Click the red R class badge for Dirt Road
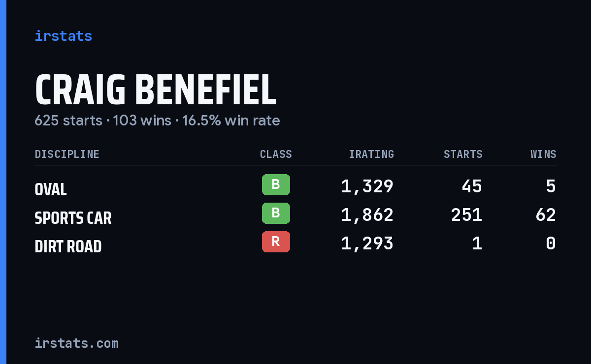This screenshot has height=364, width=591. pyautogui.click(x=276, y=242)
